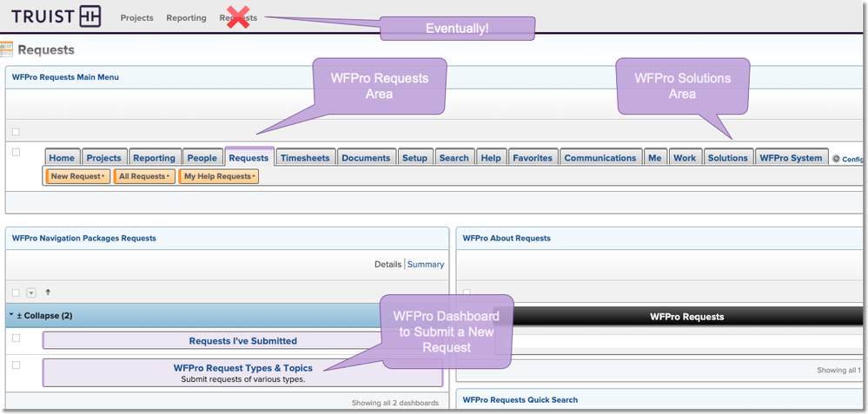Click the Requests page heading text
The width and height of the screenshot is (868, 414).
click(46, 49)
